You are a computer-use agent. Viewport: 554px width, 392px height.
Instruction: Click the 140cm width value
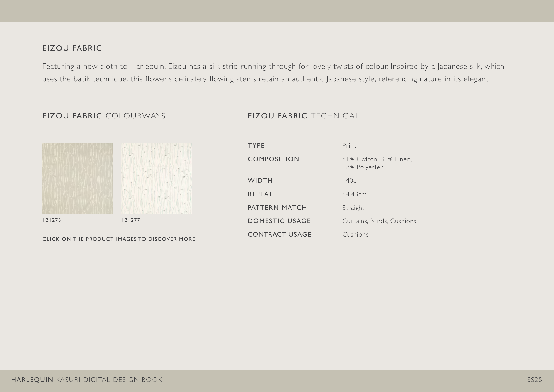coord(352,180)
